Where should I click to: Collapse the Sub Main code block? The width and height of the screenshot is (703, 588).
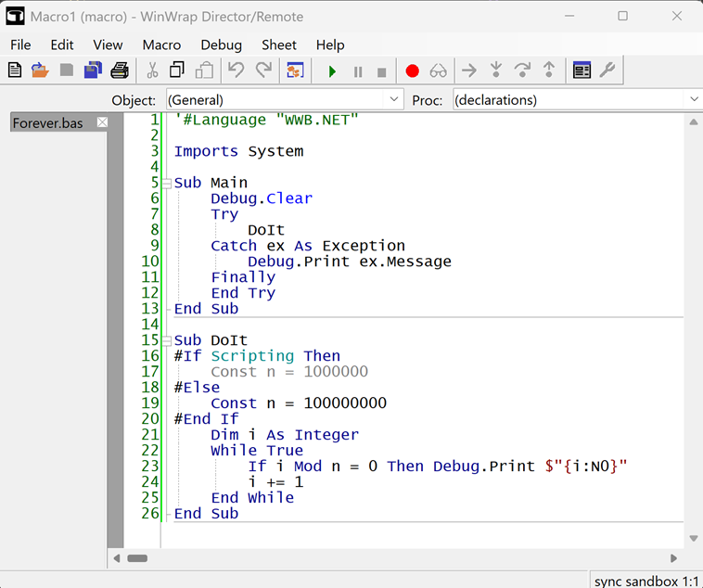point(166,183)
